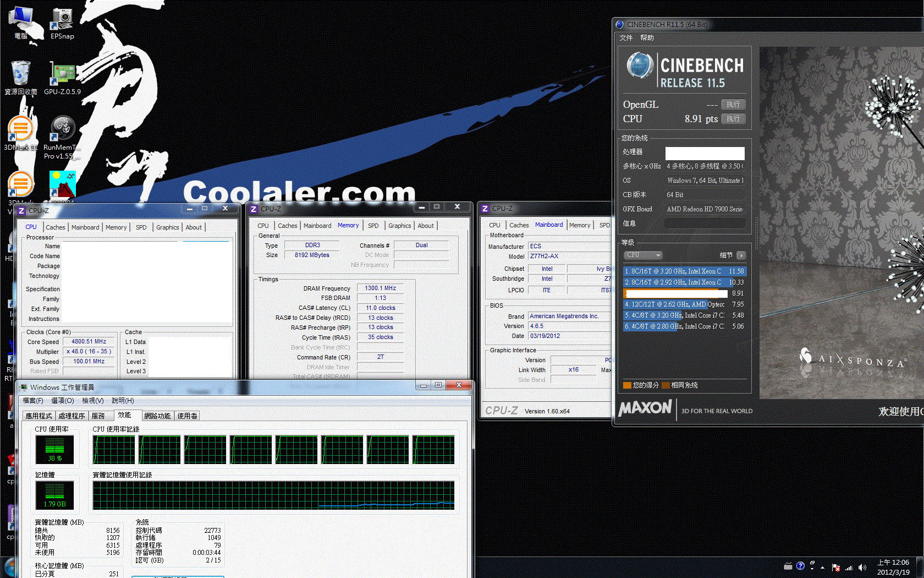The image size is (924, 578).
Task: Select About tab in left CPU-Z window
Action: (x=194, y=227)
